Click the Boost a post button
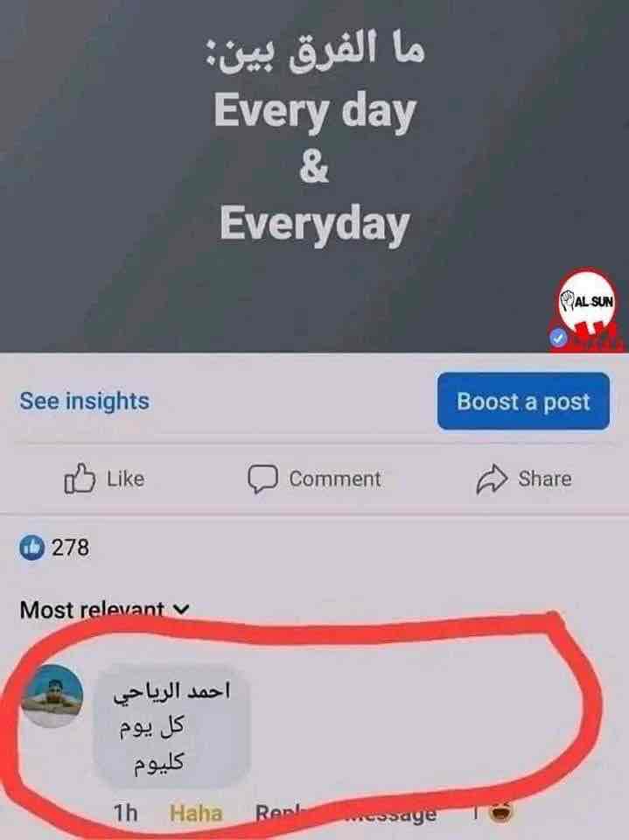This screenshot has height=840, width=629. point(523,402)
